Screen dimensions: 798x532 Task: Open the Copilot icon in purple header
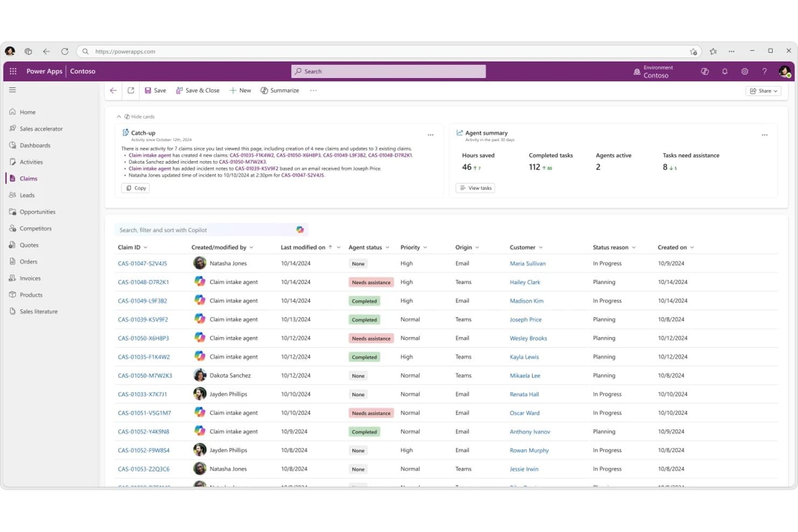(705, 71)
